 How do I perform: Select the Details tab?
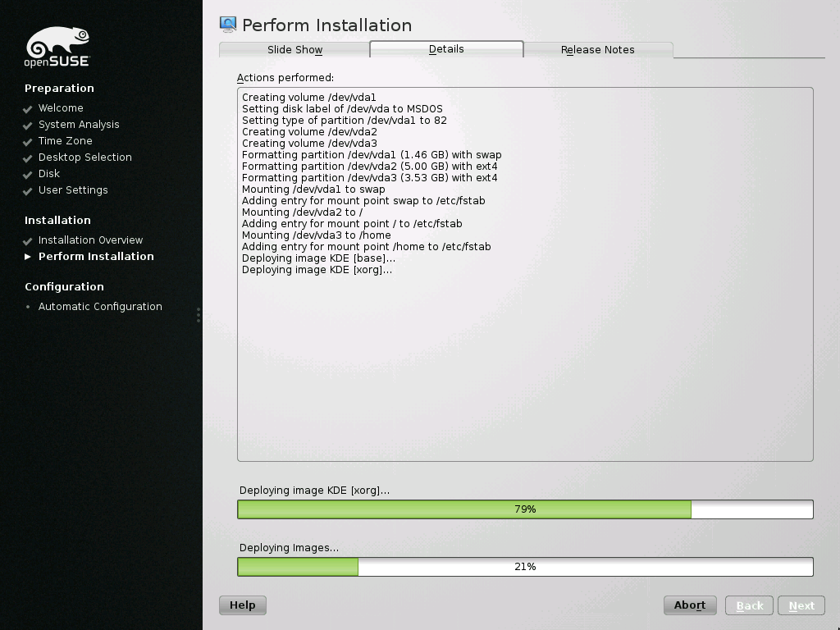(x=446, y=48)
